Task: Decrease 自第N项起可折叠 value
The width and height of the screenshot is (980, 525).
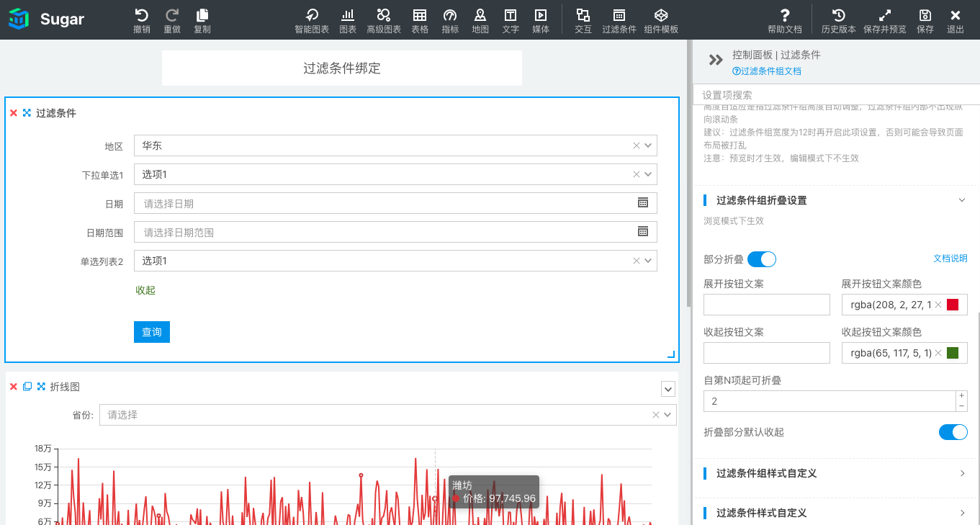Action: pos(961,406)
